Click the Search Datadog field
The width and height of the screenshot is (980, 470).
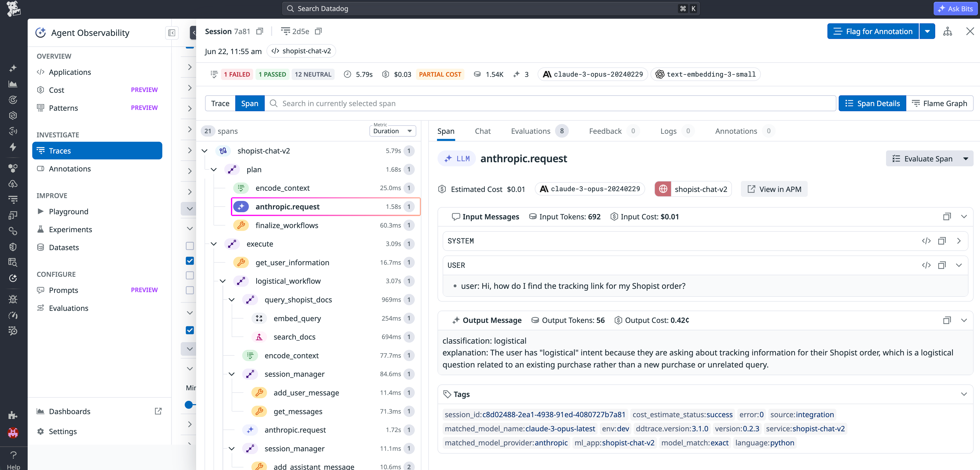click(x=490, y=8)
